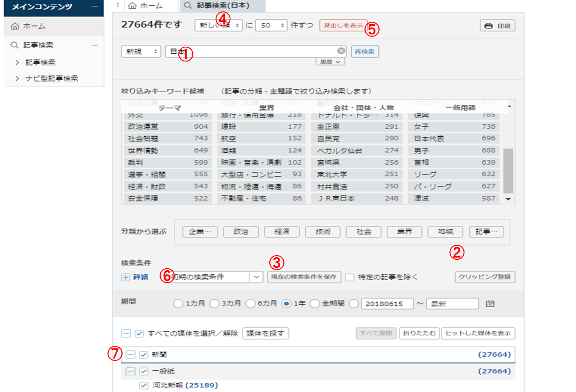Click the 媒体を探す button
The height and width of the screenshot is (392, 576).
265,333
